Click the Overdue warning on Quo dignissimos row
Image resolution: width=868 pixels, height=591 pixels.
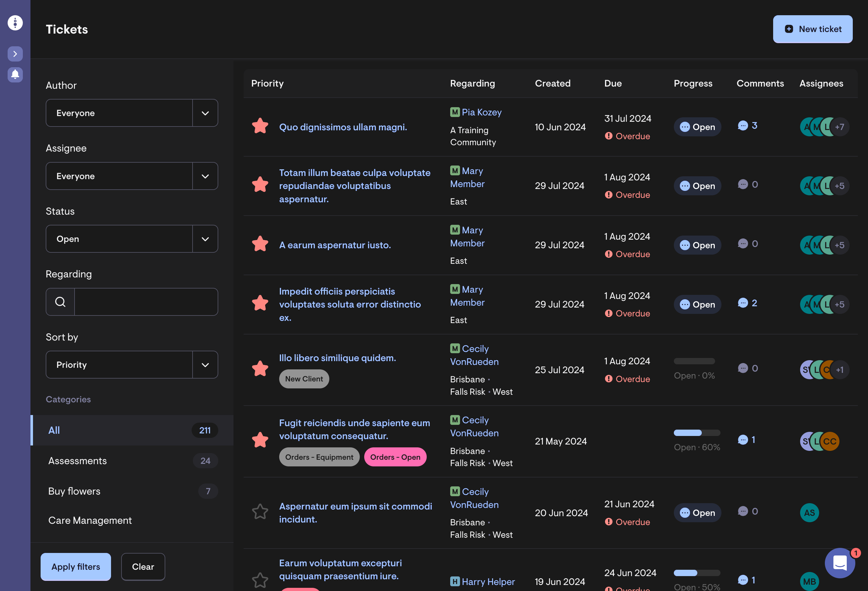pyautogui.click(x=627, y=136)
